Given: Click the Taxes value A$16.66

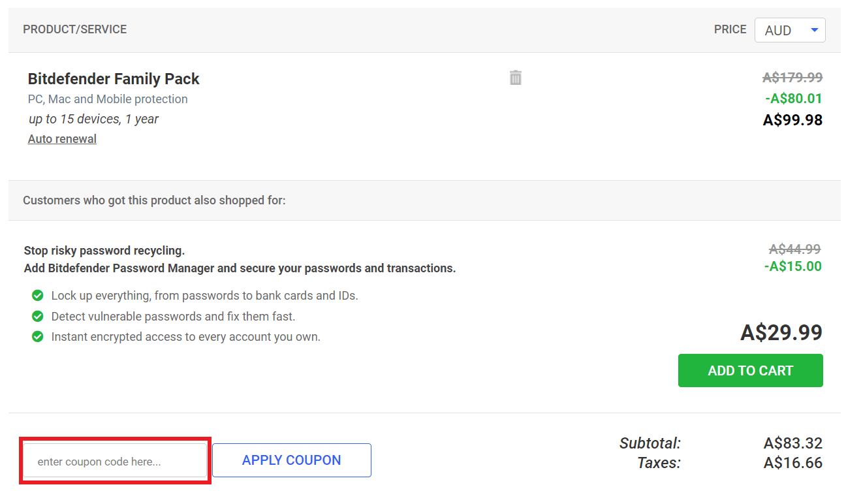Looking at the screenshot, I should (x=793, y=464).
